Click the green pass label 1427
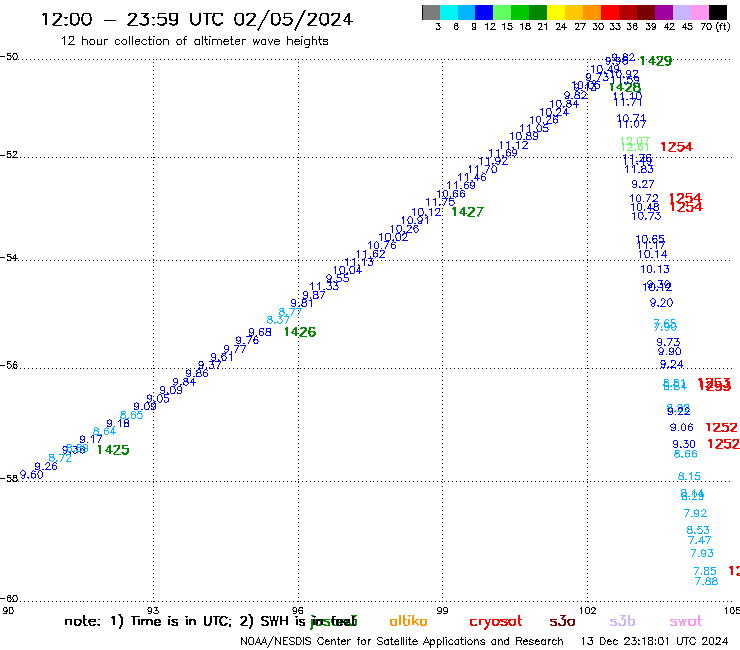Viewport: 740px width, 650px height. (467, 212)
